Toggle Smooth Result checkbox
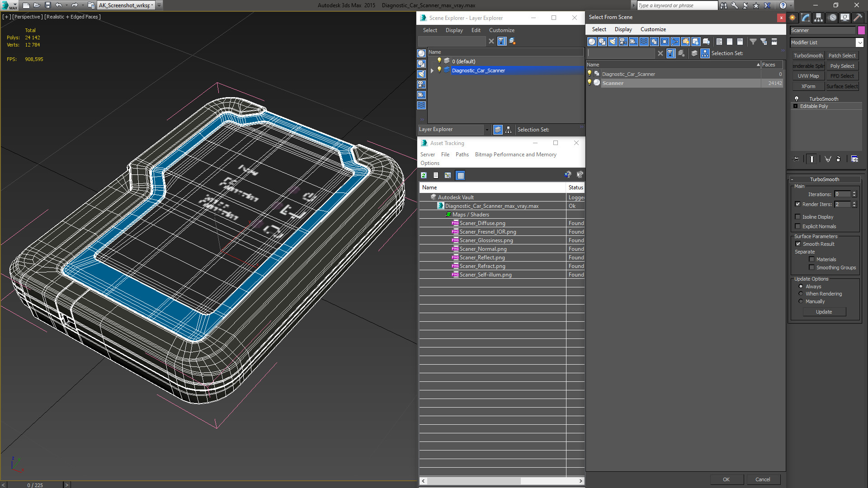This screenshot has width=868, height=488. tap(798, 244)
